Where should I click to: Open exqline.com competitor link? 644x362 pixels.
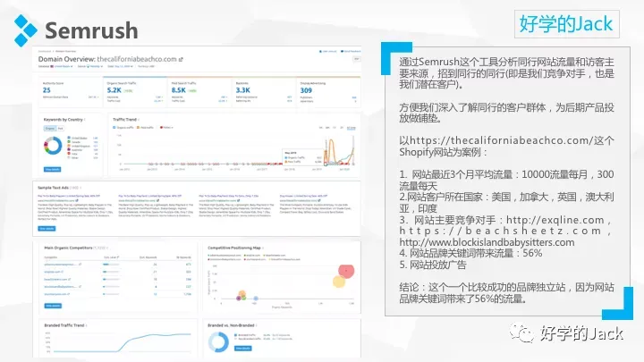tap(52, 272)
